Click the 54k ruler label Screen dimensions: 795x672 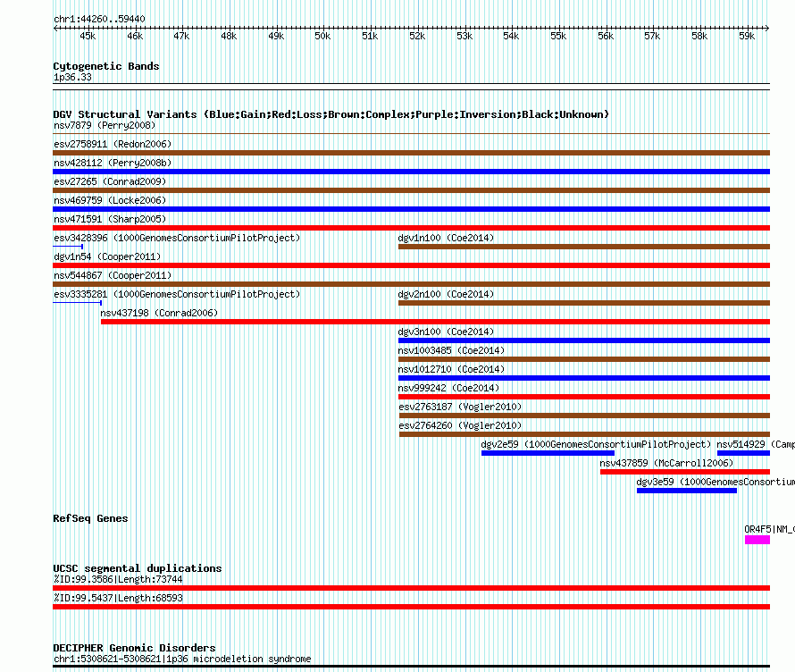click(511, 36)
